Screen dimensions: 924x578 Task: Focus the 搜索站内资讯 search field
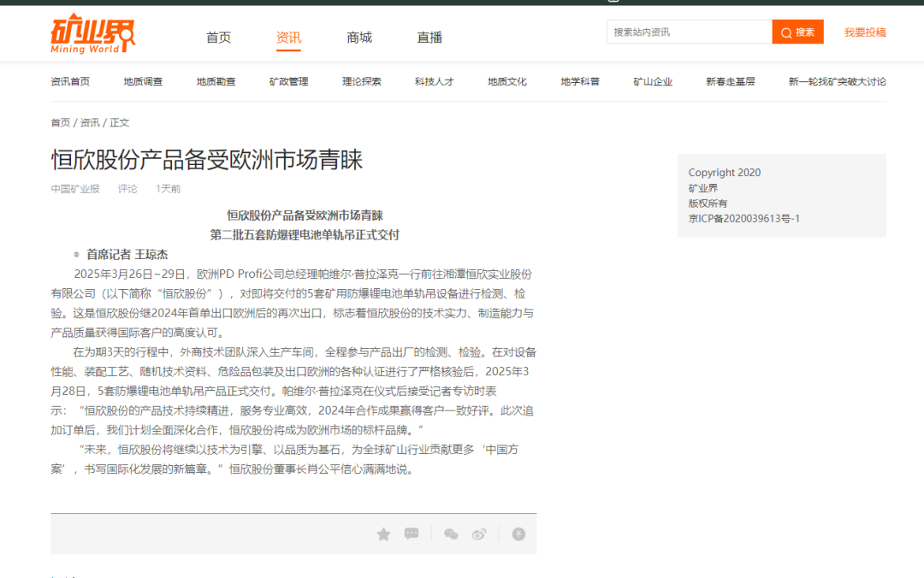click(x=689, y=32)
